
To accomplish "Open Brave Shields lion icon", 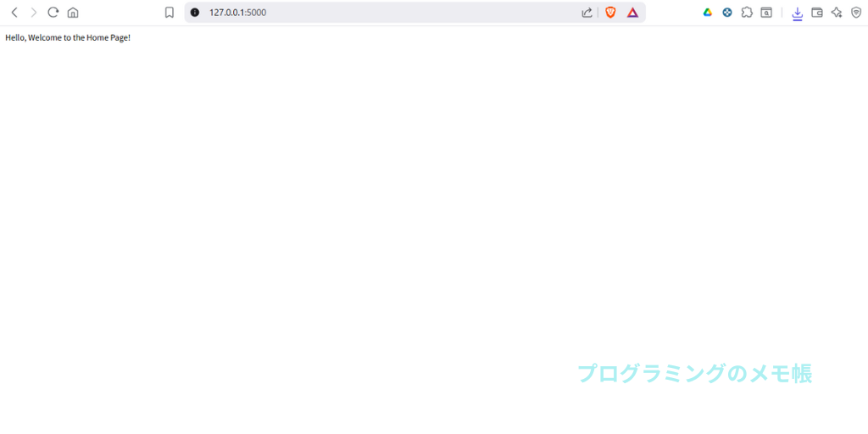I will pos(610,12).
